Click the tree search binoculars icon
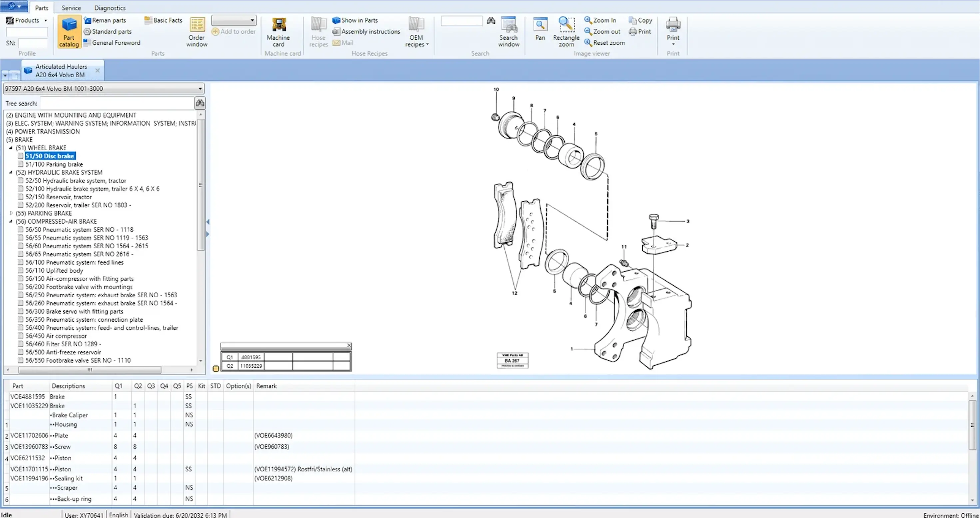This screenshot has height=518, width=980. pos(200,103)
